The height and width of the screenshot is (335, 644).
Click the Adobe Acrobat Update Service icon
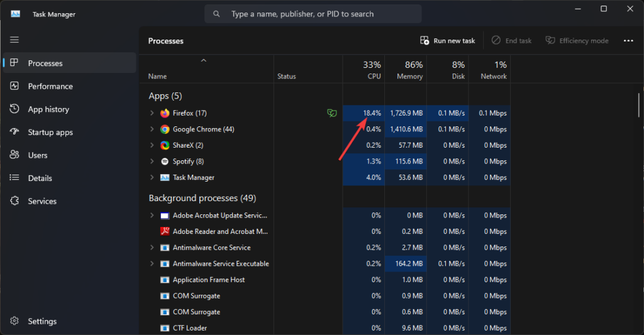click(165, 216)
